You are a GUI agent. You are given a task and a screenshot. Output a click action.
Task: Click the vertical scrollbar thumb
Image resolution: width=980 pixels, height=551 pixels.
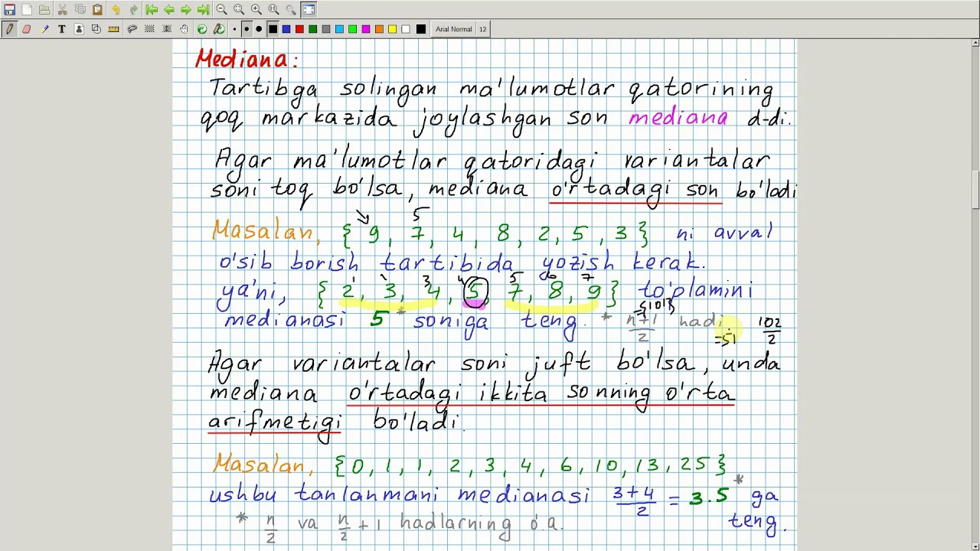(975, 190)
